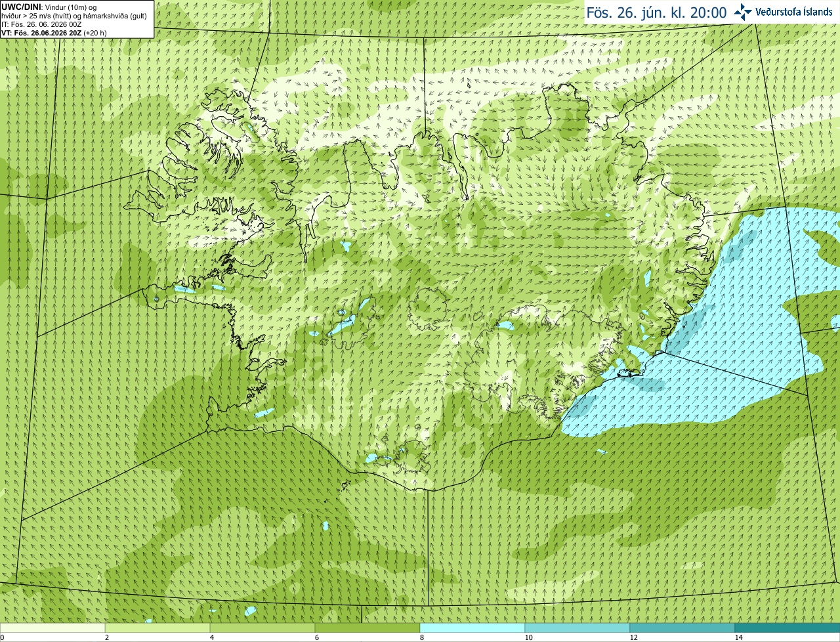Click the Veðurstofa Íslands logo icon
The height and width of the screenshot is (642, 840).
743,12
